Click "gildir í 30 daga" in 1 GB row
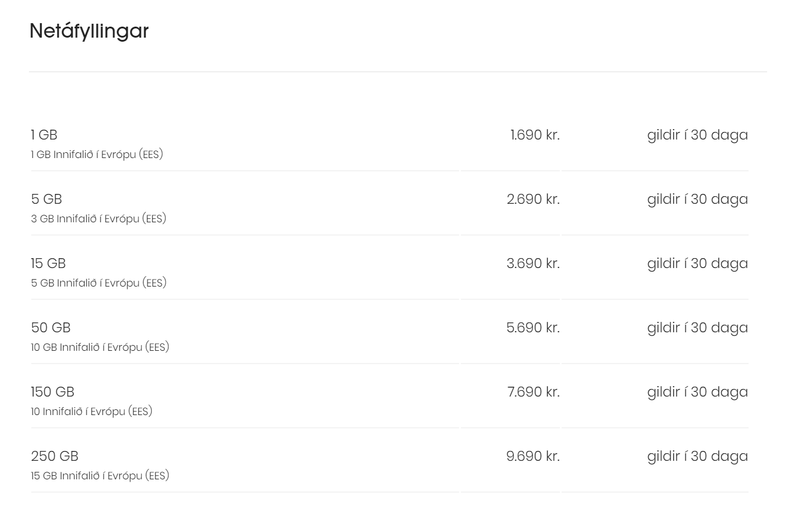 point(697,135)
